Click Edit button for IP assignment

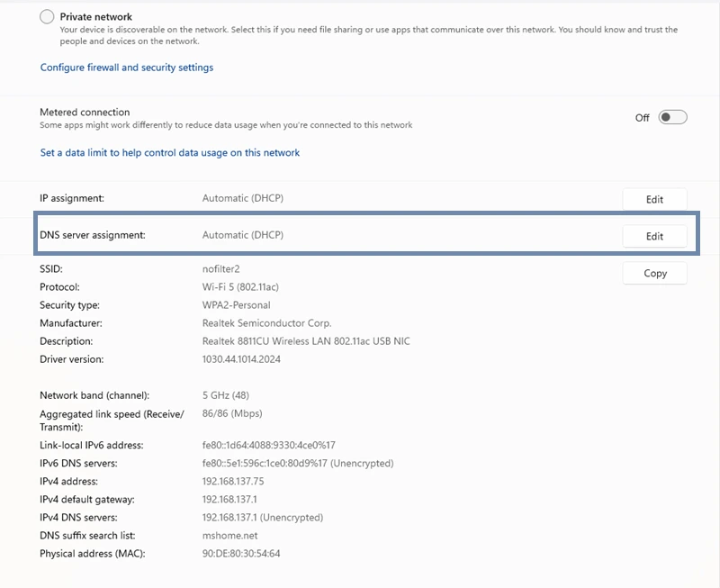654,199
